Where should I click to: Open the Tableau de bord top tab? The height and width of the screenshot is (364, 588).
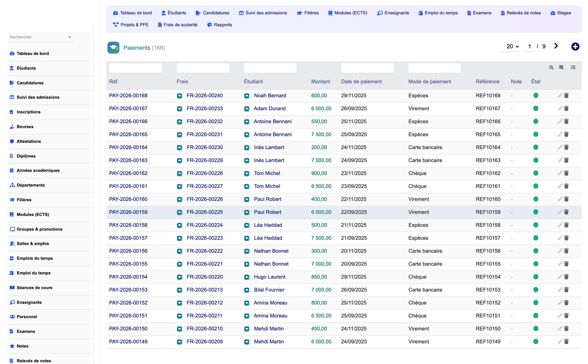(132, 13)
